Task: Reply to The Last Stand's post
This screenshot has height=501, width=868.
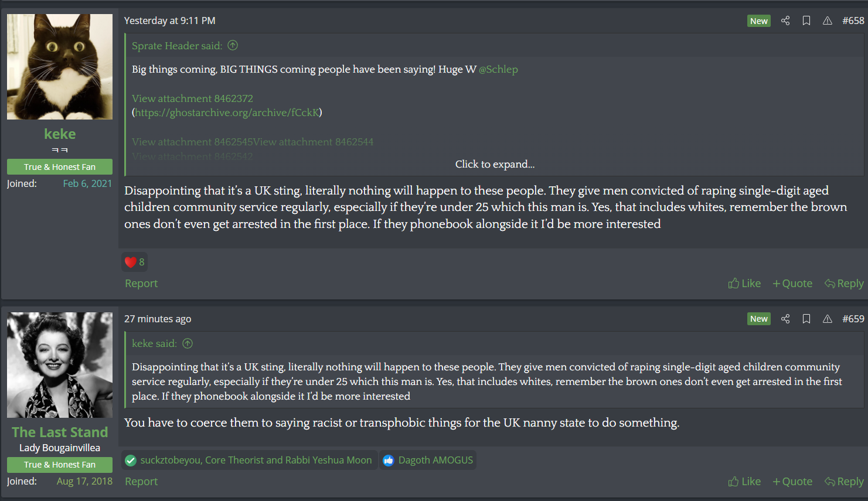Action: pyautogui.click(x=844, y=482)
